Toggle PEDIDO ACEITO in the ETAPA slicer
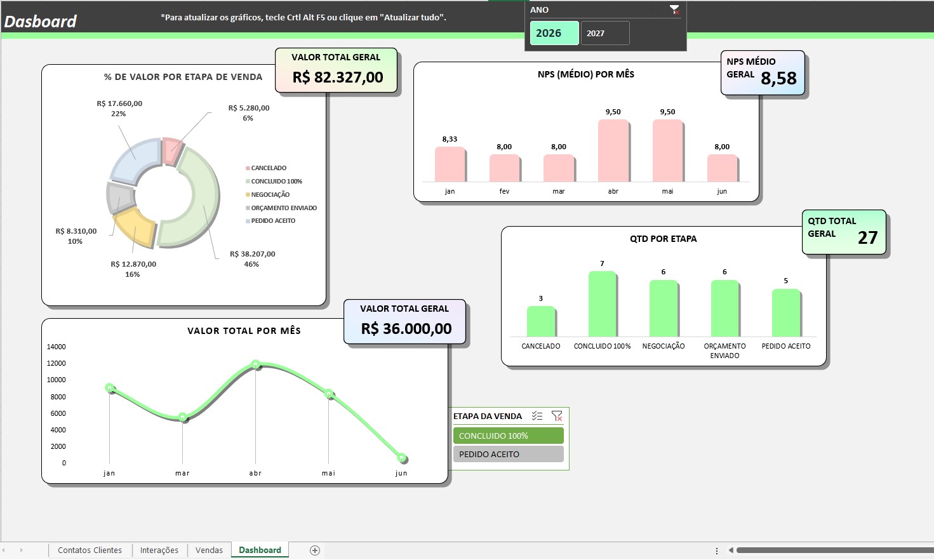This screenshot has height=560, width=934. click(x=508, y=454)
